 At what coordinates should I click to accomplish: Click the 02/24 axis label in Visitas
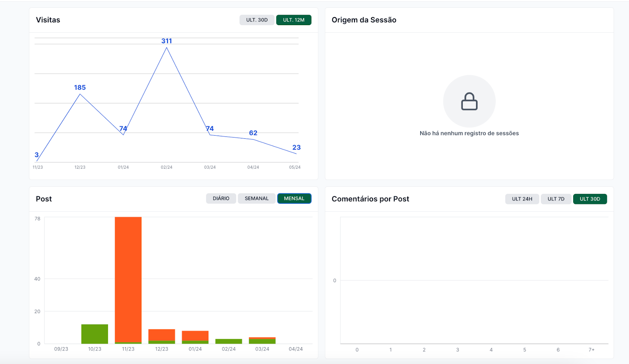point(167,167)
